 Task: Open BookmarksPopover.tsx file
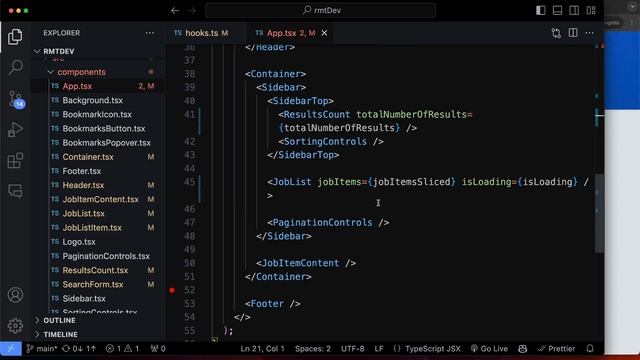pos(98,143)
